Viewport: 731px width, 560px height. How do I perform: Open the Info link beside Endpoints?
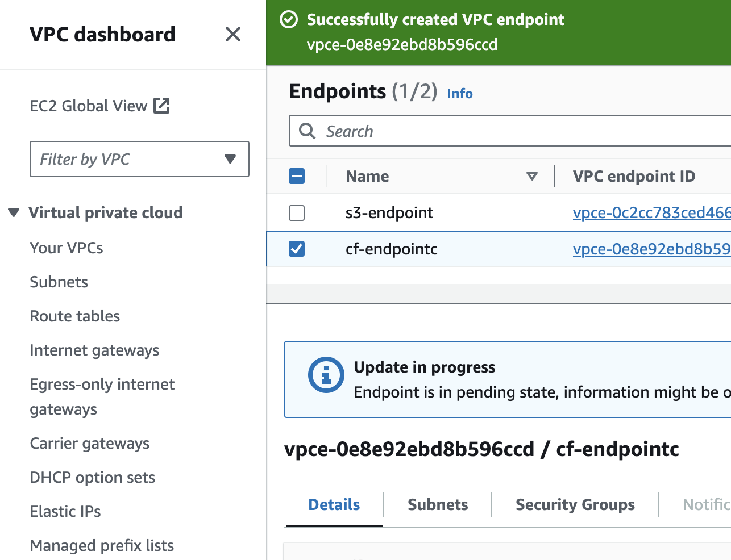(459, 94)
